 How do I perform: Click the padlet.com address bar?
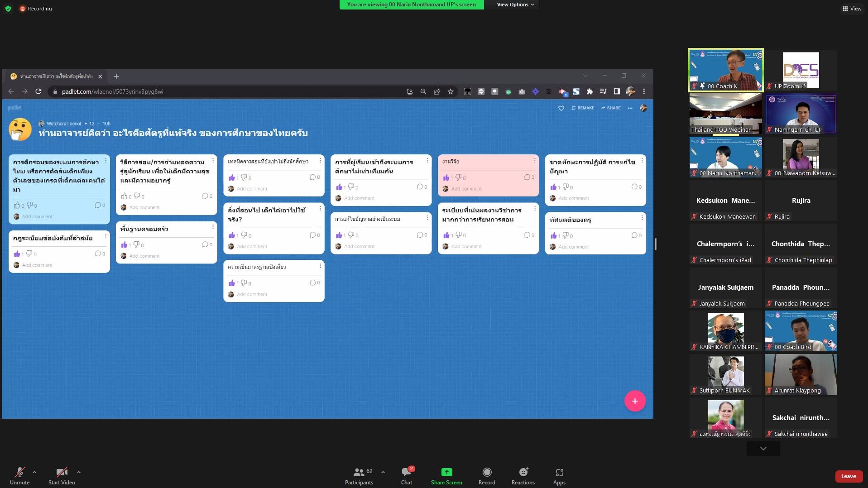[226, 91]
